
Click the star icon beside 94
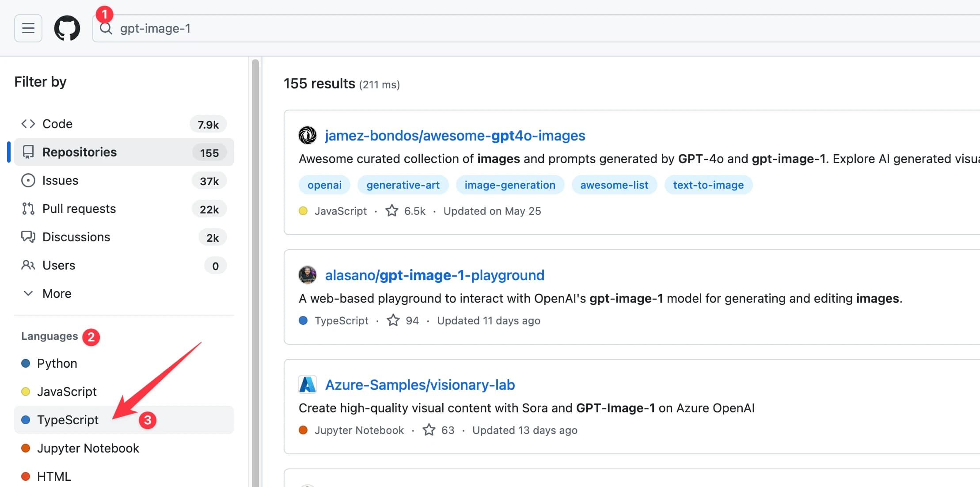(x=393, y=320)
